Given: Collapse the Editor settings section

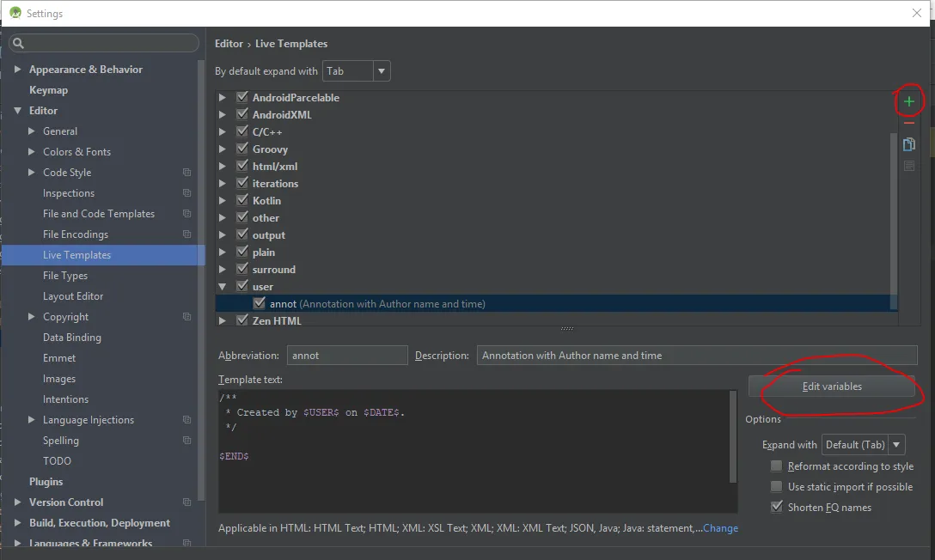Looking at the screenshot, I should [x=17, y=111].
